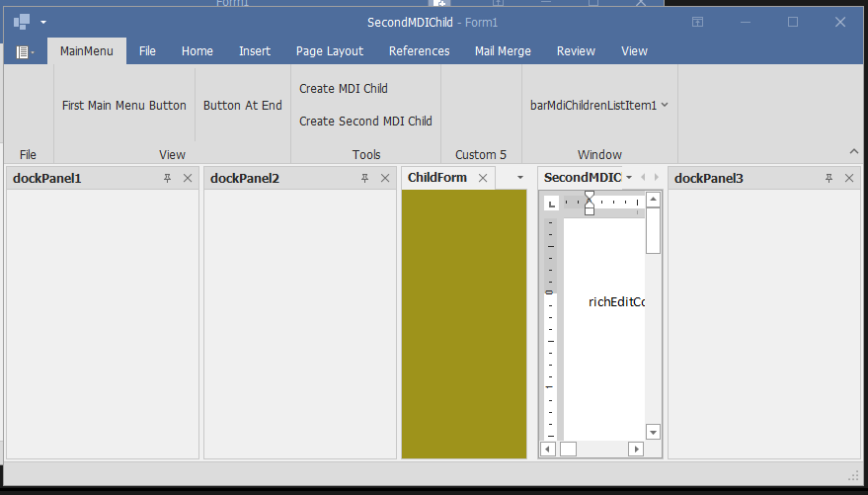Toggle auto-hide pin on dockPanel3
The width and height of the screenshot is (868, 495).
coord(829,178)
